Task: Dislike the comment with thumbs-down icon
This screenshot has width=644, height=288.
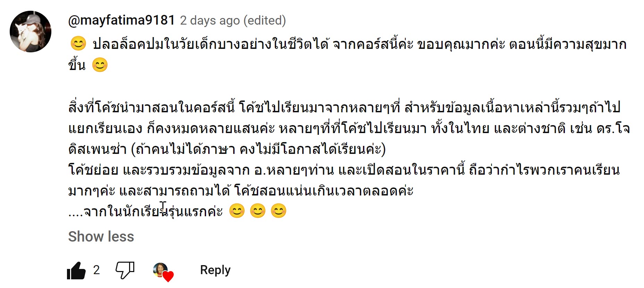Action: tap(125, 270)
